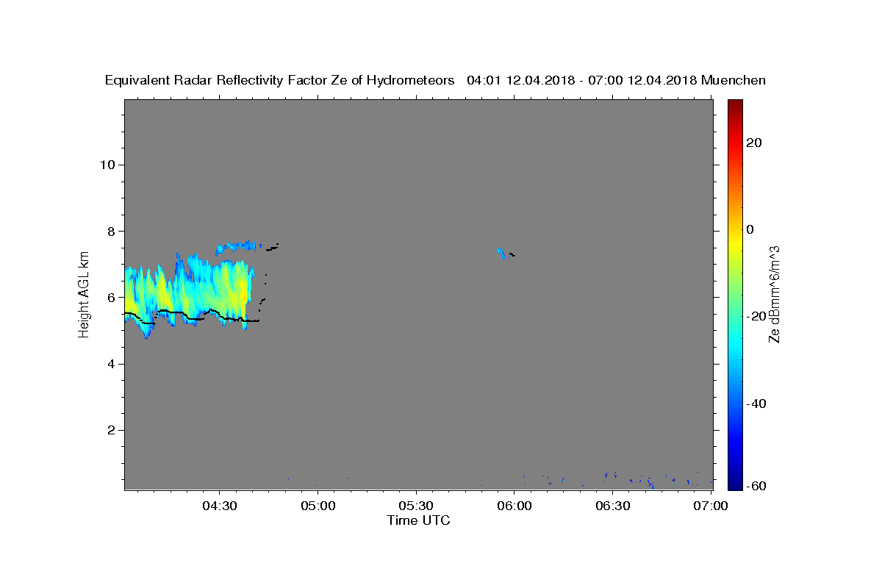Click the yellow zone of the colorbar
Viewport: 882px width, 588px height.
(735, 243)
